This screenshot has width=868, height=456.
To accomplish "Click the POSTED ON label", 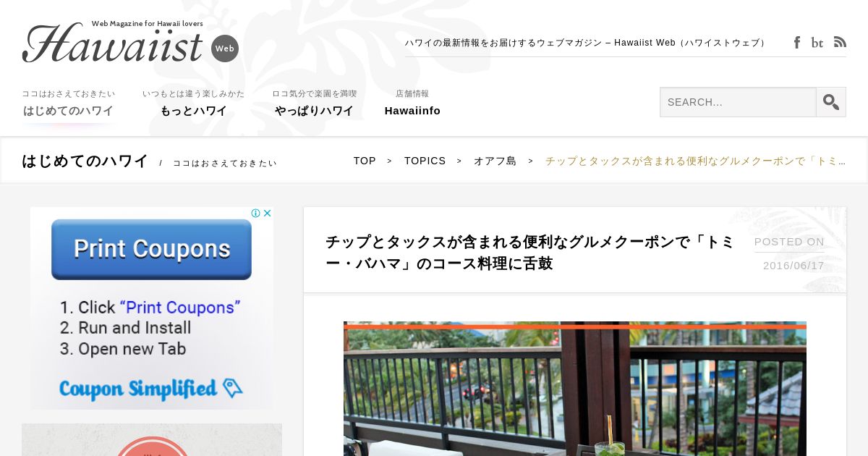I will (x=789, y=242).
